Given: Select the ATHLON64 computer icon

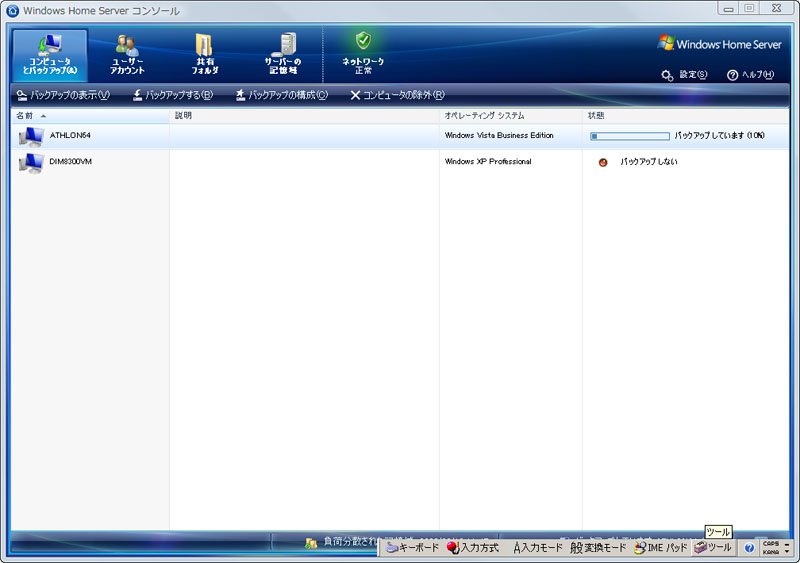Looking at the screenshot, I should point(31,137).
